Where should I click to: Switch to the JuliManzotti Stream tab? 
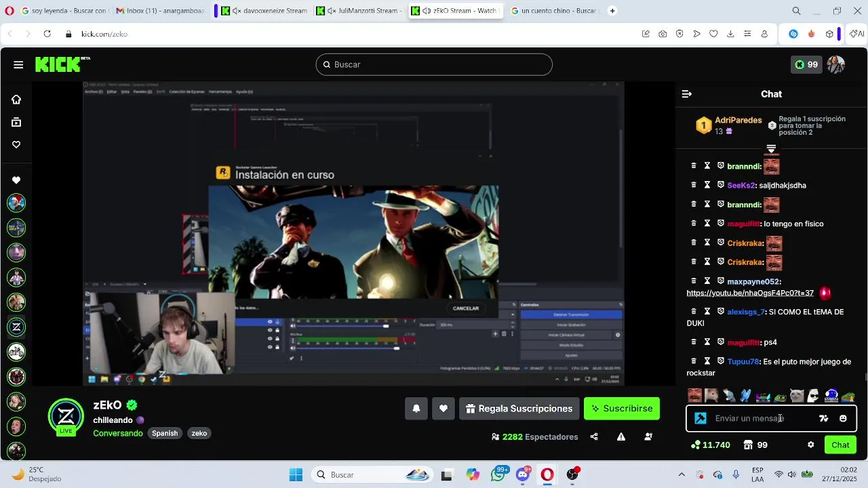pos(360,11)
